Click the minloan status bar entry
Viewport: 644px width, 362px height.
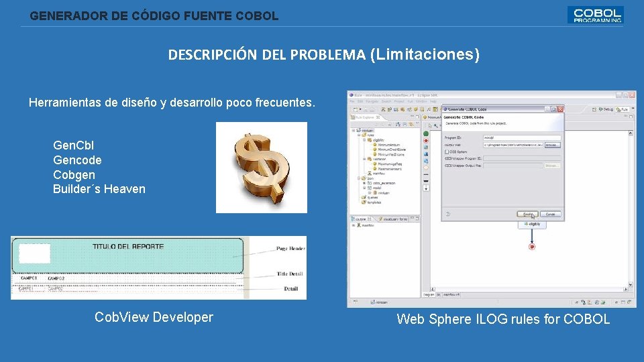[x=378, y=302]
